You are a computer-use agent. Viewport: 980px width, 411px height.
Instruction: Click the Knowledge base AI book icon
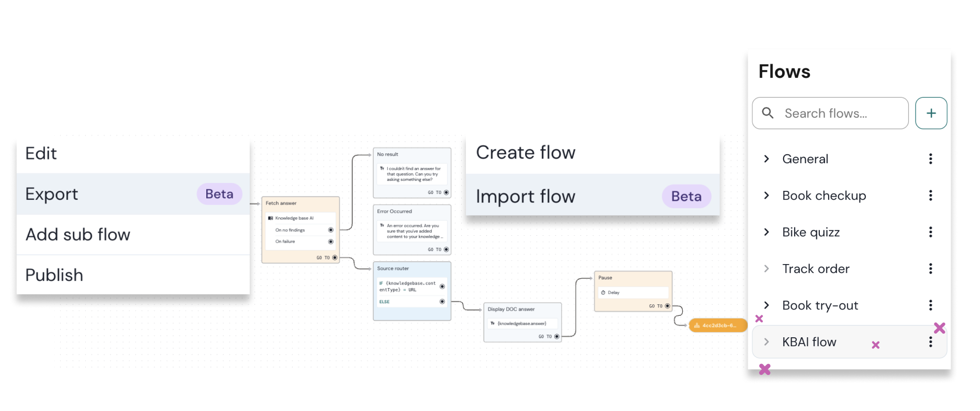pyautogui.click(x=271, y=218)
